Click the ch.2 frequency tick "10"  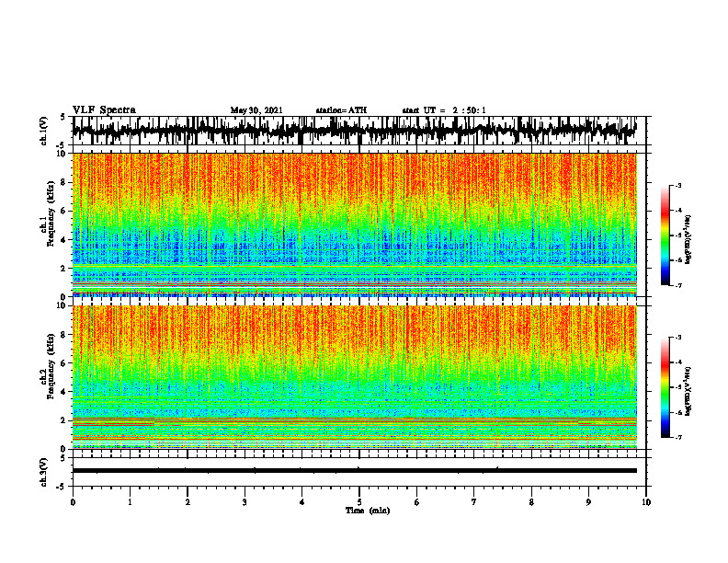click(x=62, y=305)
